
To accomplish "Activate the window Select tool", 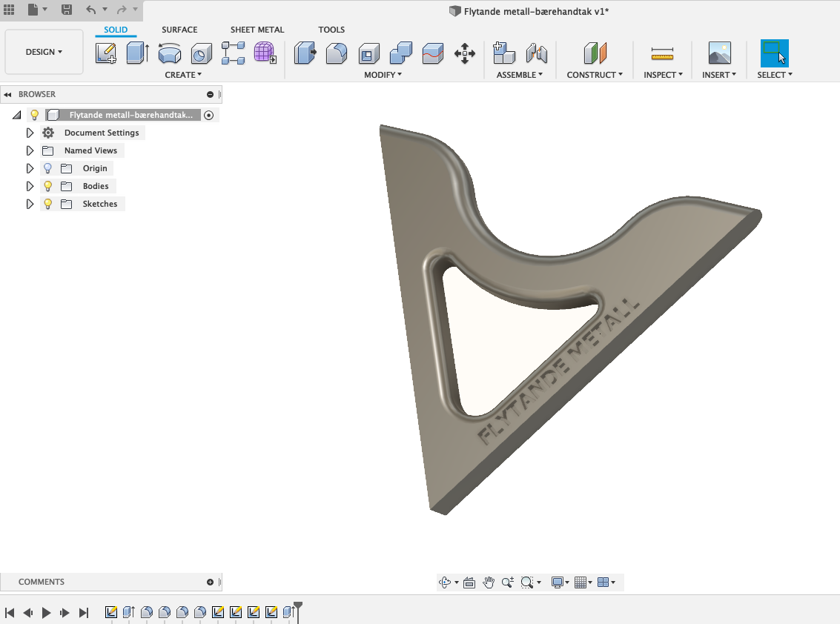I will click(x=774, y=53).
